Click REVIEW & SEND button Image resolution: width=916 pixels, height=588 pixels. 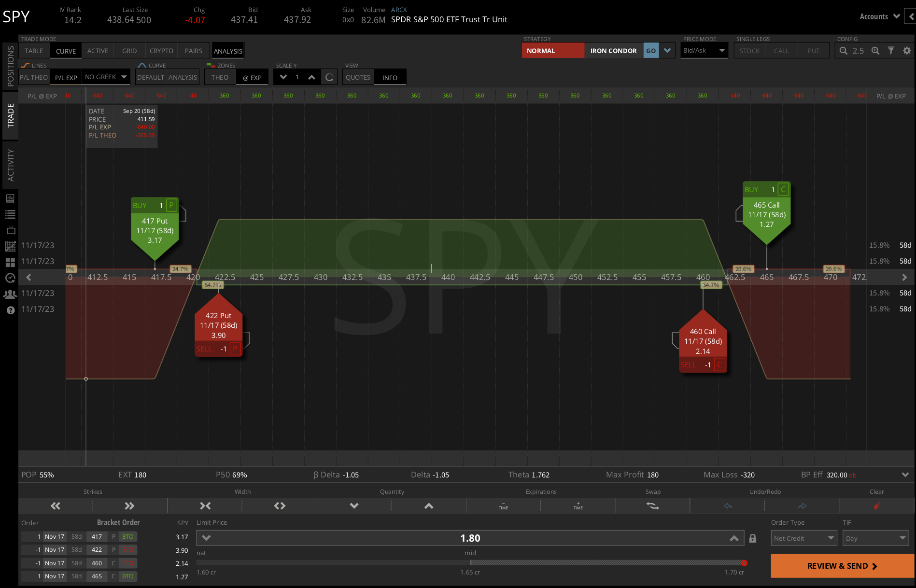(x=842, y=566)
